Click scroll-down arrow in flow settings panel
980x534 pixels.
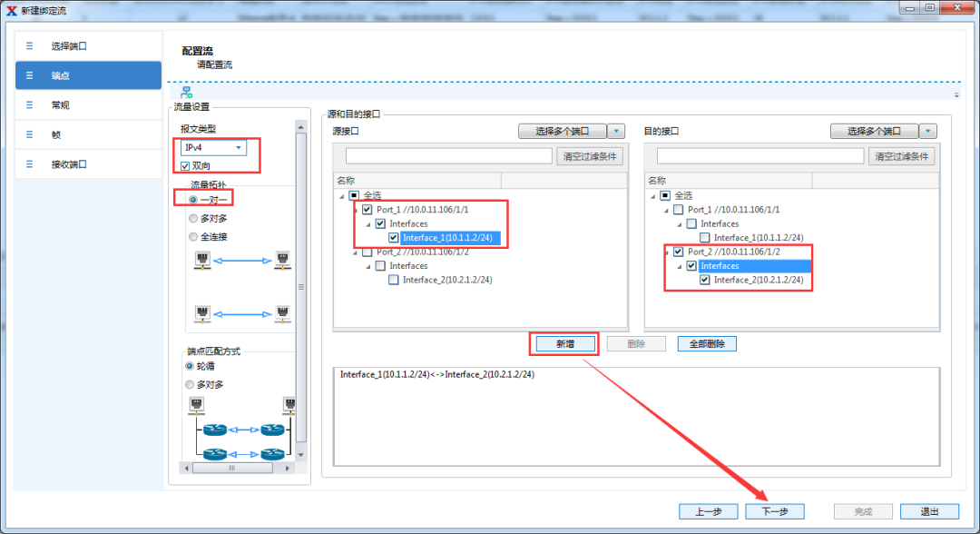pos(301,455)
